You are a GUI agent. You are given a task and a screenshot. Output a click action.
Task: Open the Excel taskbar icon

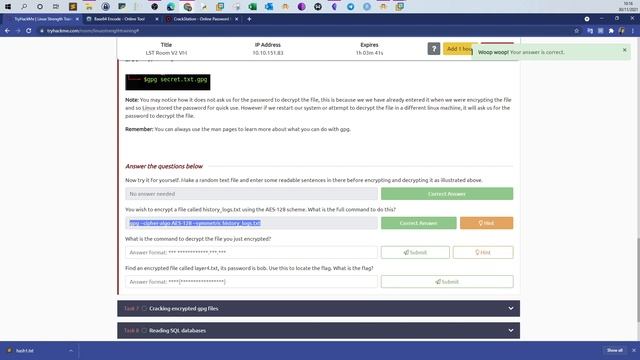253,7
